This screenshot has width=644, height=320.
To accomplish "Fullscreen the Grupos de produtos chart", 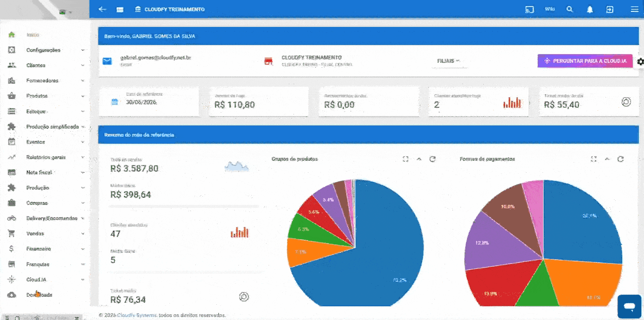I will coord(405,159).
